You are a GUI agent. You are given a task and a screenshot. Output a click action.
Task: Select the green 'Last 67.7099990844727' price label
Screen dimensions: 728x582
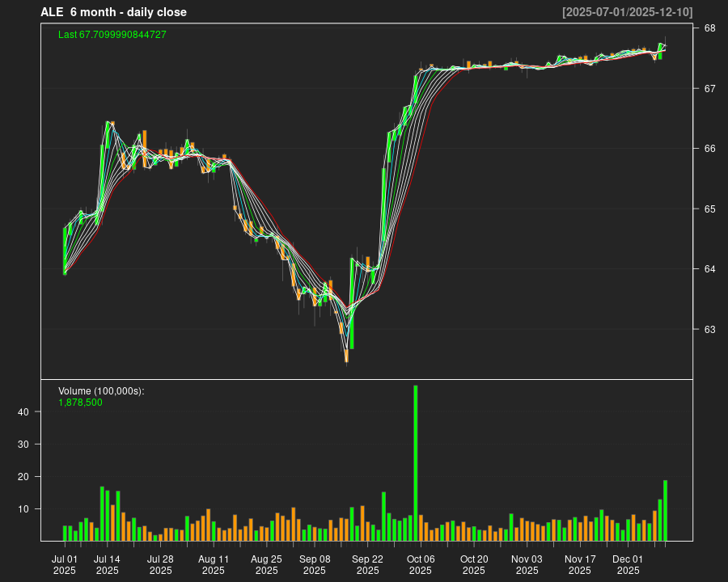[x=112, y=35]
